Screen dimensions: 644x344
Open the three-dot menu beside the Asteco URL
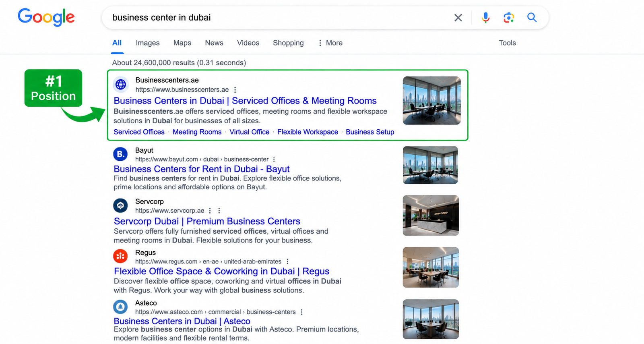click(x=301, y=312)
